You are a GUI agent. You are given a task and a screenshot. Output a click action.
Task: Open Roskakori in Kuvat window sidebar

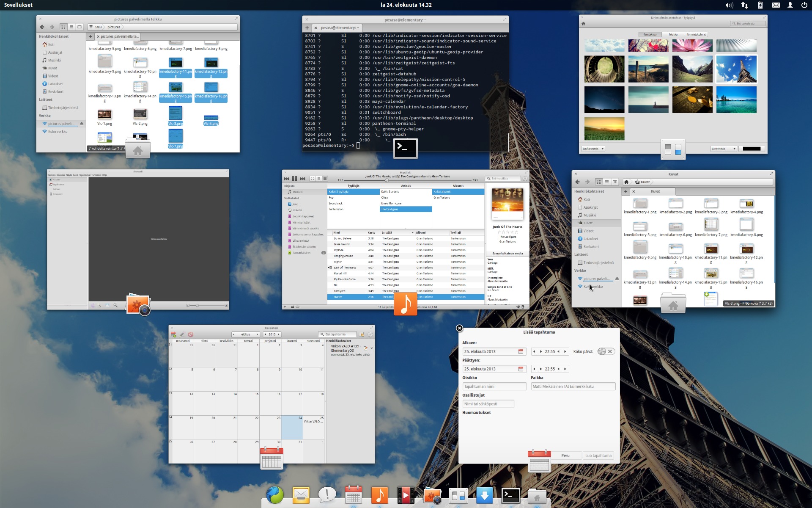click(591, 247)
